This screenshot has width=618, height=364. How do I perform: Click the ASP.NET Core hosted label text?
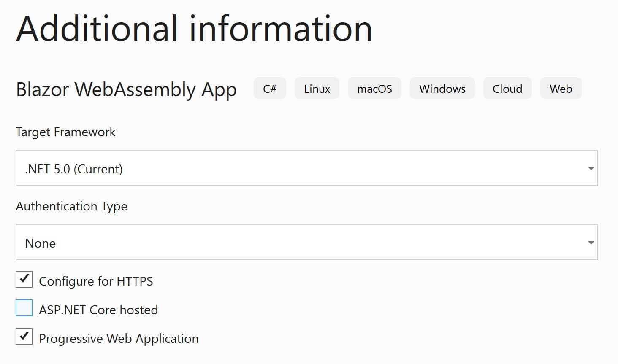click(x=98, y=310)
